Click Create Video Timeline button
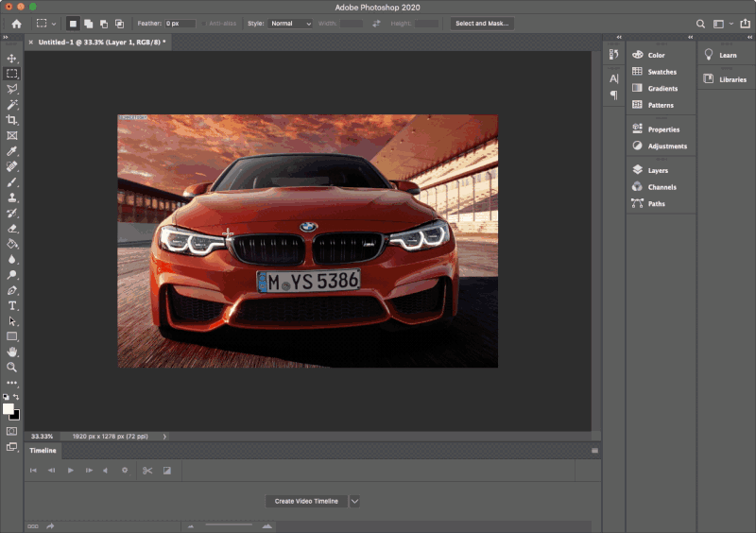The image size is (756, 533). coord(306,501)
